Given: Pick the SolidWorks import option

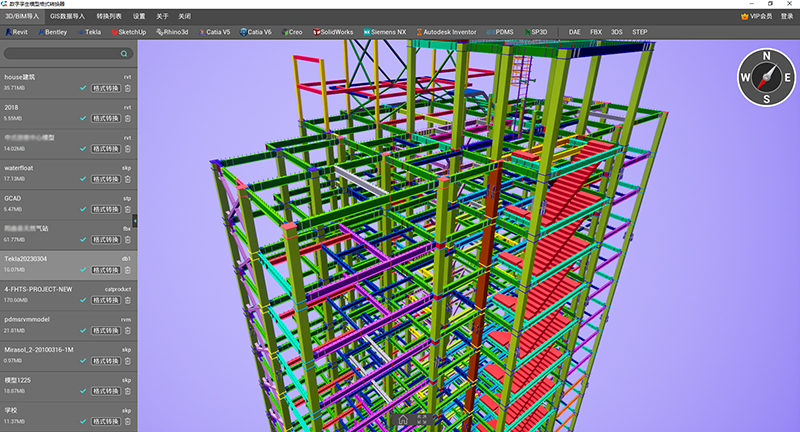Looking at the screenshot, I should 333,32.
